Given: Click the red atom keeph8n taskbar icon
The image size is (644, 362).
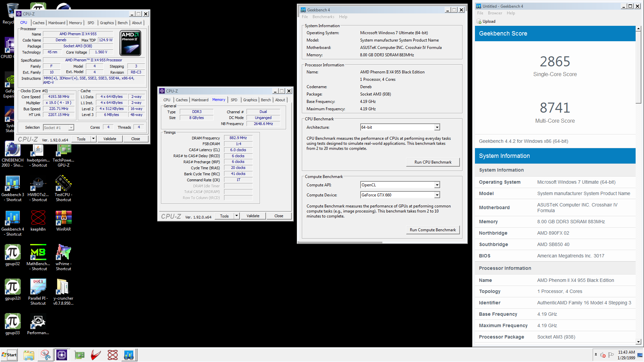Looking at the screenshot, I should click(x=113, y=355).
